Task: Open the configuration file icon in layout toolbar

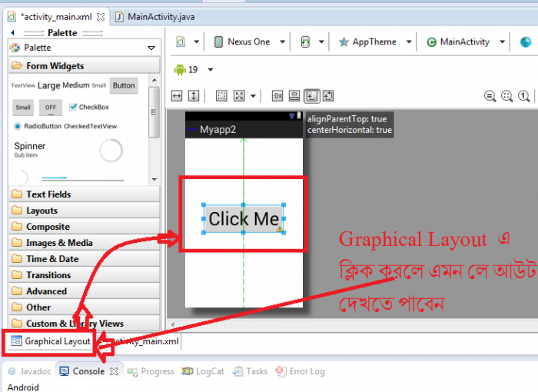Action: click(x=181, y=42)
